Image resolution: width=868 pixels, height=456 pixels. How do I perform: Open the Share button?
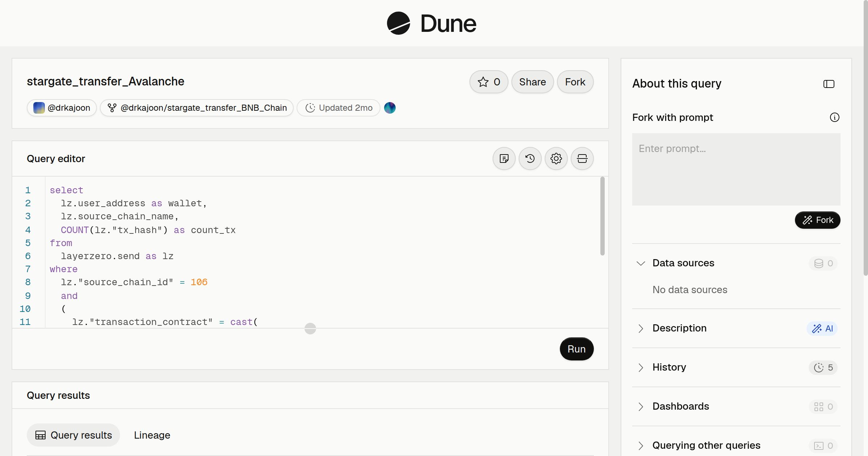[x=532, y=82]
